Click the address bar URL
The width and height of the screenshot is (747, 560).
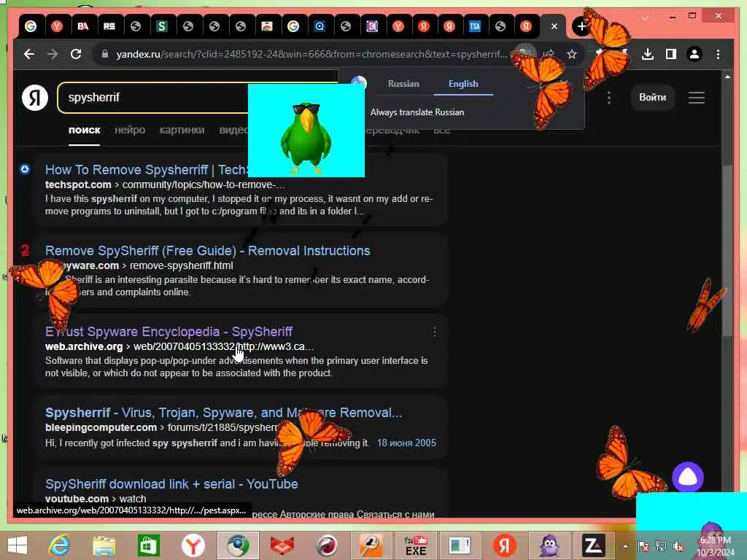coord(311,54)
